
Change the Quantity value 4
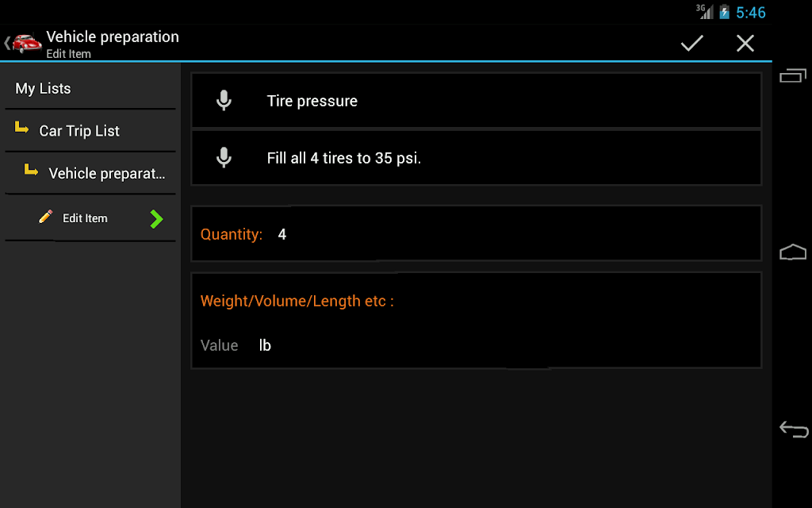click(282, 234)
